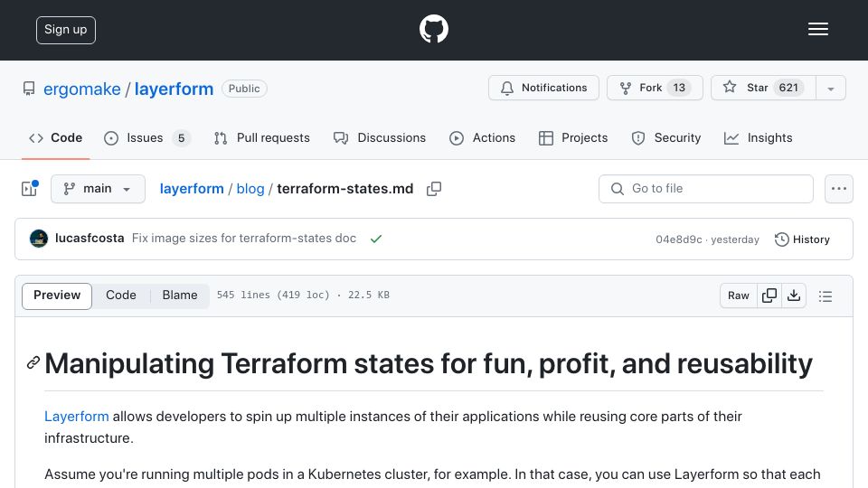Screen dimensions: 868x488
Task: Switch to the Code repository tab
Action: click(x=56, y=137)
